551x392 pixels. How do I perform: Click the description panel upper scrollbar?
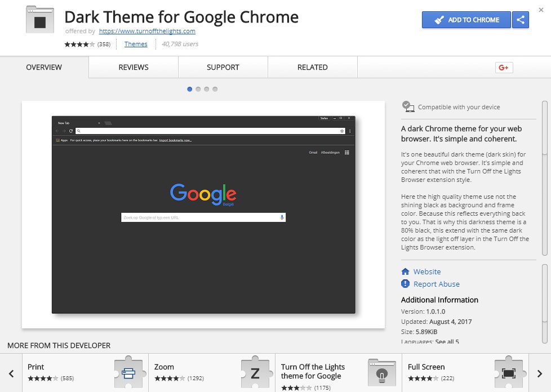pyautogui.click(x=545, y=179)
